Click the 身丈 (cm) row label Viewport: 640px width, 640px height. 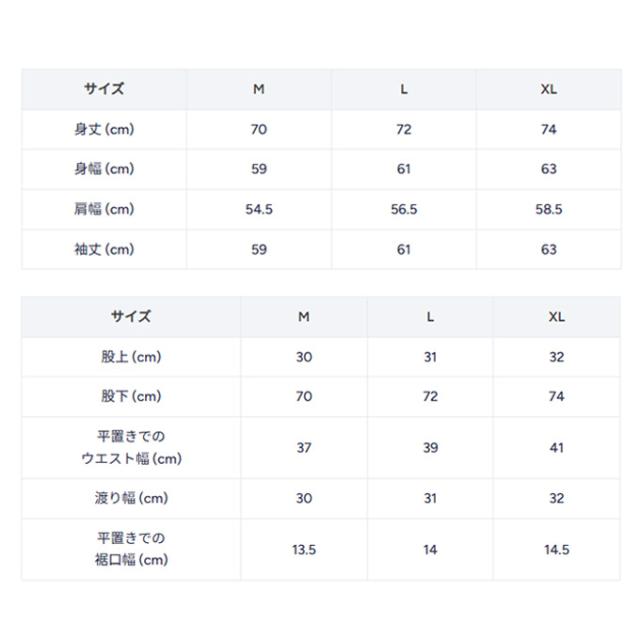[104, 129]
